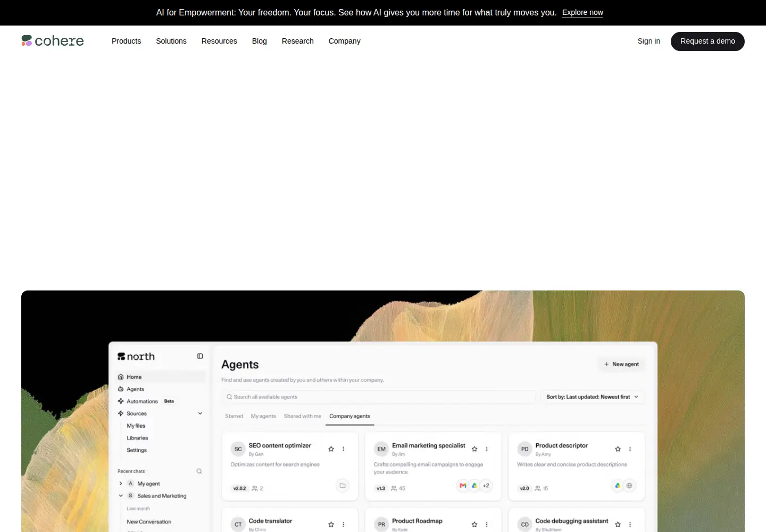Open the SEO content optimizer three-dot menu
The width and height of the screenshot is (766, 532).
tap(344, 449)
